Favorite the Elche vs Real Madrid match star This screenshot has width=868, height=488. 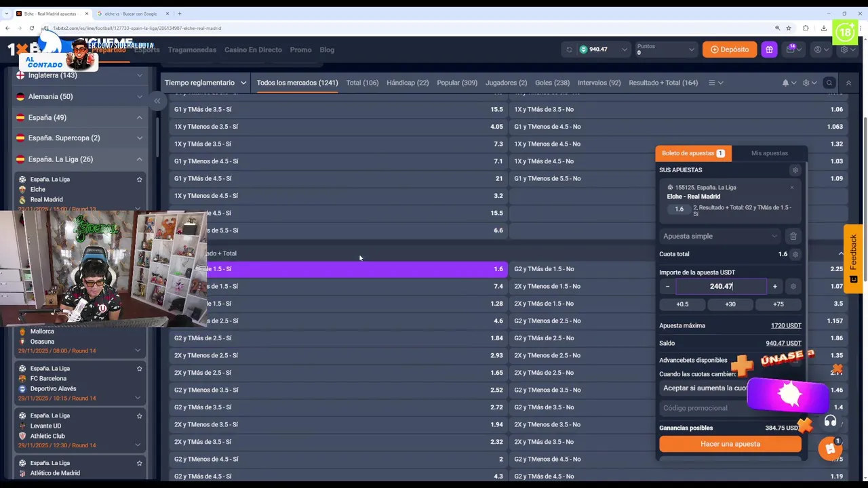coord(140,180)
